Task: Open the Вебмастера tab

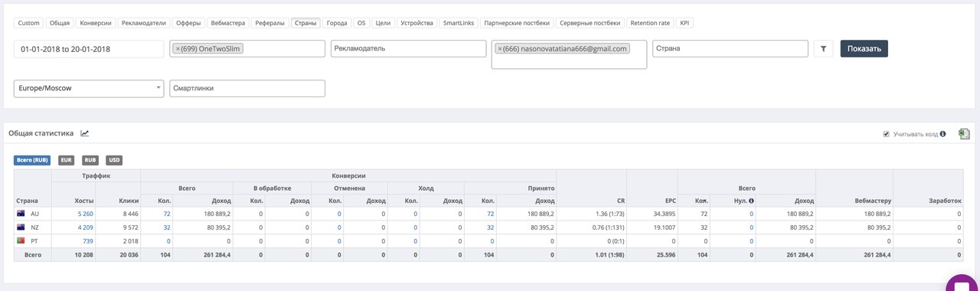Action: (228, 23)
